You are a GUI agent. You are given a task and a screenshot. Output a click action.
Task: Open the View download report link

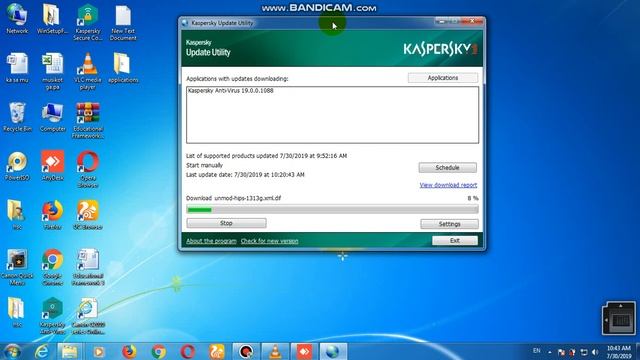pos(448,185)
